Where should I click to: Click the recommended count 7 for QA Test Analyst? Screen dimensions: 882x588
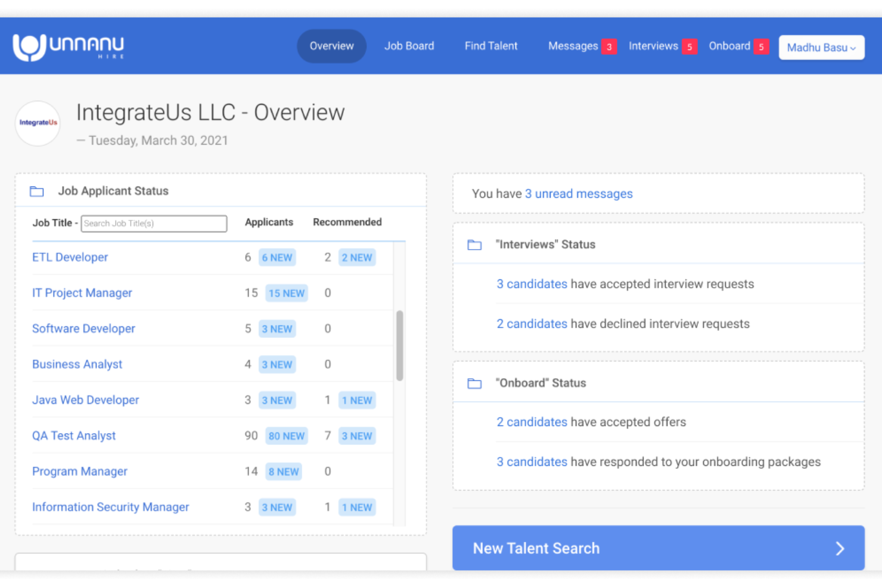tap(327, 436)
